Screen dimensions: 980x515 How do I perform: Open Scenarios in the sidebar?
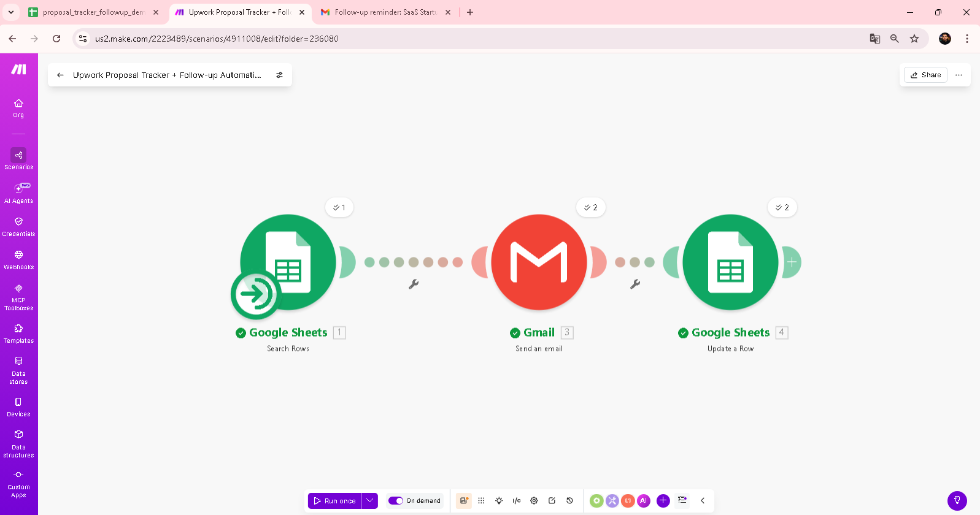(18, 159)
